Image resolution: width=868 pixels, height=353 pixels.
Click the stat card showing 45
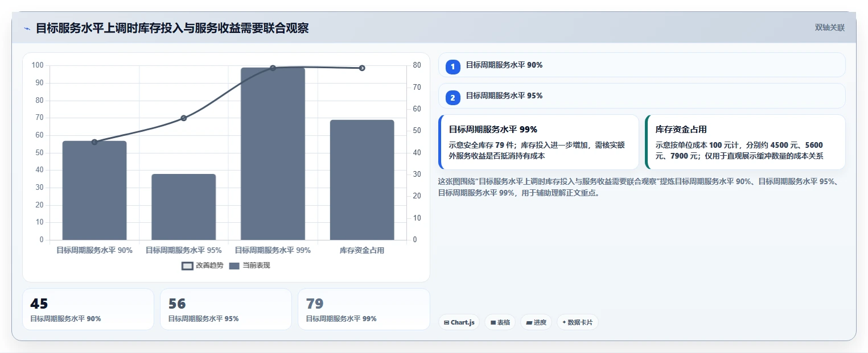click(88, 309)
